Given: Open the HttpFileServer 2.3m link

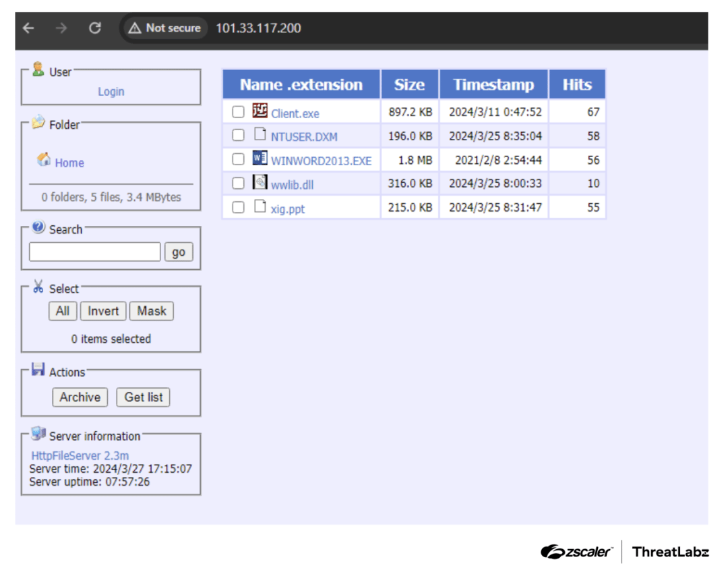Looking at the screenshot, I should tap(80, 456).
